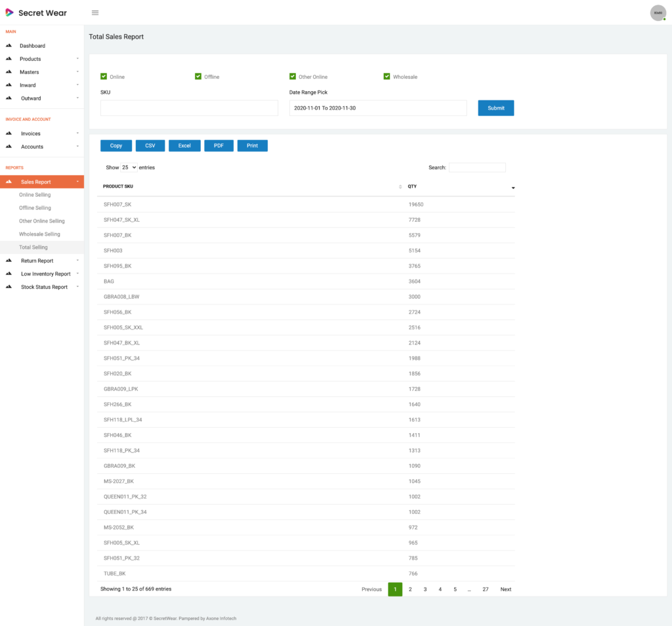The height and width of the screenshot is (626, 672).
Task: Click the Dashboard sidebar icon
Action: (x=9, y=46)
